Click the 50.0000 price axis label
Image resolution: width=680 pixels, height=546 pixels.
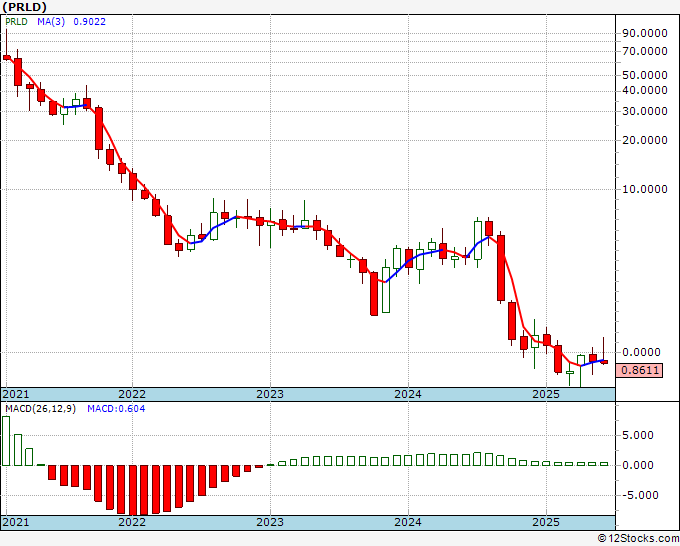coord(645,75)
